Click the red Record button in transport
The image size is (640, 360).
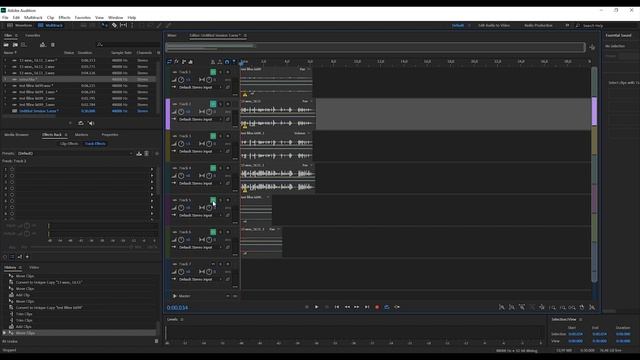(377, 307)
